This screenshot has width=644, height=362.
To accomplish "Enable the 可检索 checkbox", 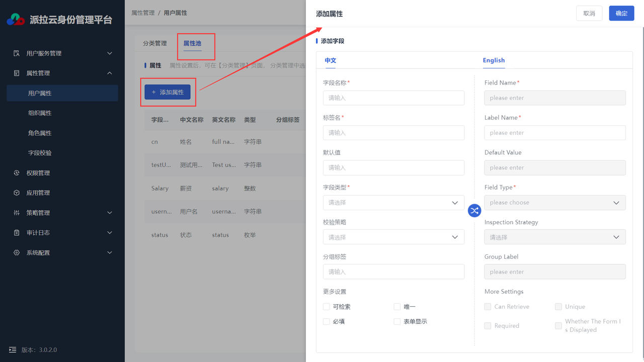I will (327, 307).
